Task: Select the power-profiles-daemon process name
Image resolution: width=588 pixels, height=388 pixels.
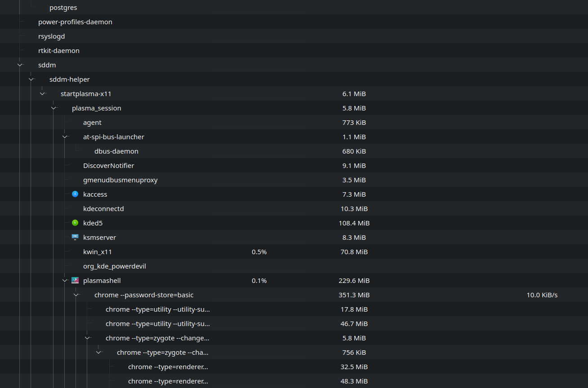Action: pos(75,22)
